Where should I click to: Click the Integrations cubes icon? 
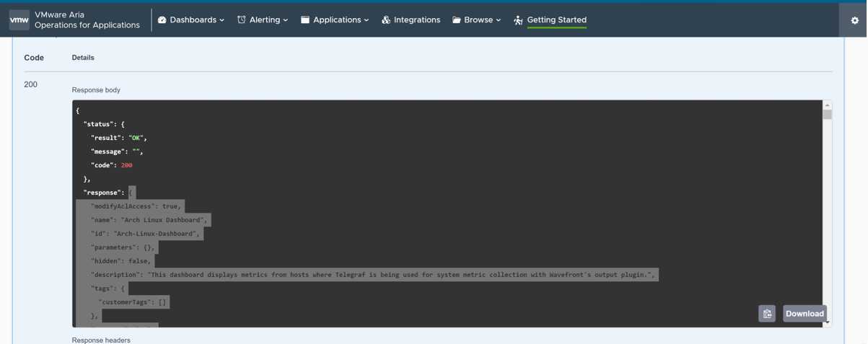[x=386, y=20]
